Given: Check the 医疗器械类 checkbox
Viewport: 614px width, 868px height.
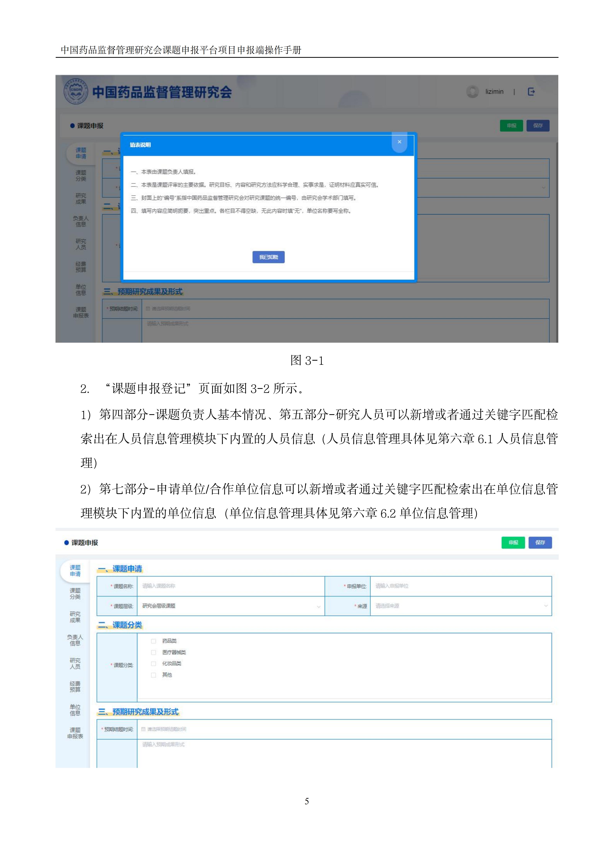Looking at the screenshot, I should [154, 652].
